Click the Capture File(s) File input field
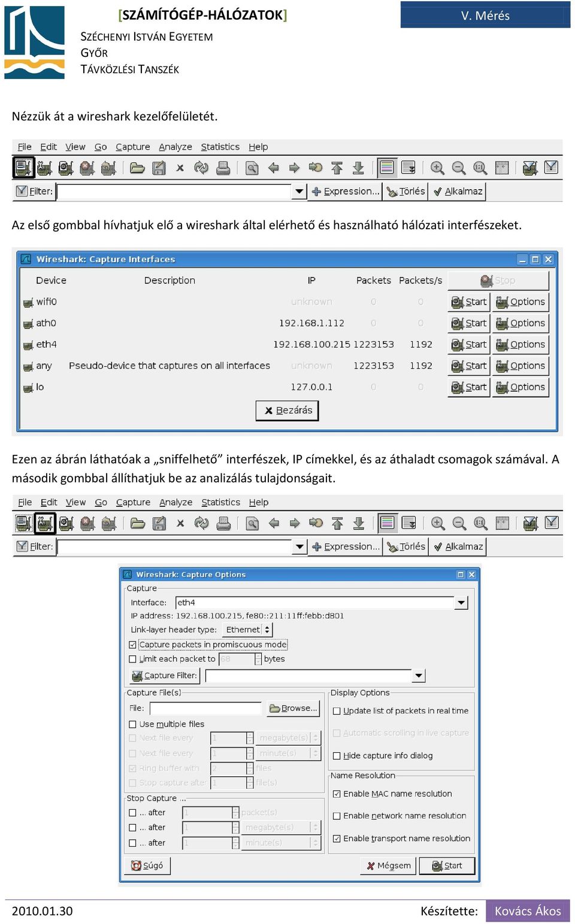Image resolution: width=575 pixels, height=924 pixels. pyautogui.click(x=205, y=709)
